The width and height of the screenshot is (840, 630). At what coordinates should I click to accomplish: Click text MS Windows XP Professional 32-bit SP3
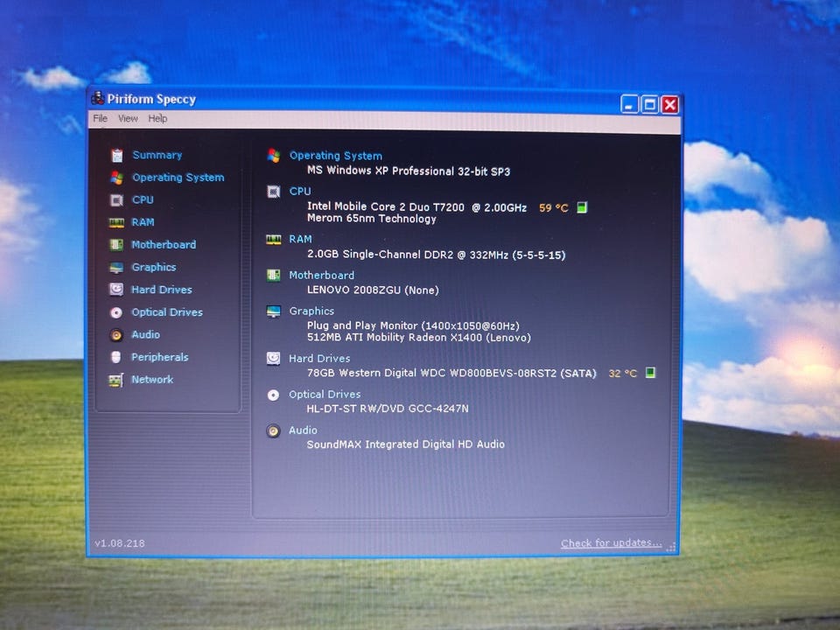click(409, 171)
